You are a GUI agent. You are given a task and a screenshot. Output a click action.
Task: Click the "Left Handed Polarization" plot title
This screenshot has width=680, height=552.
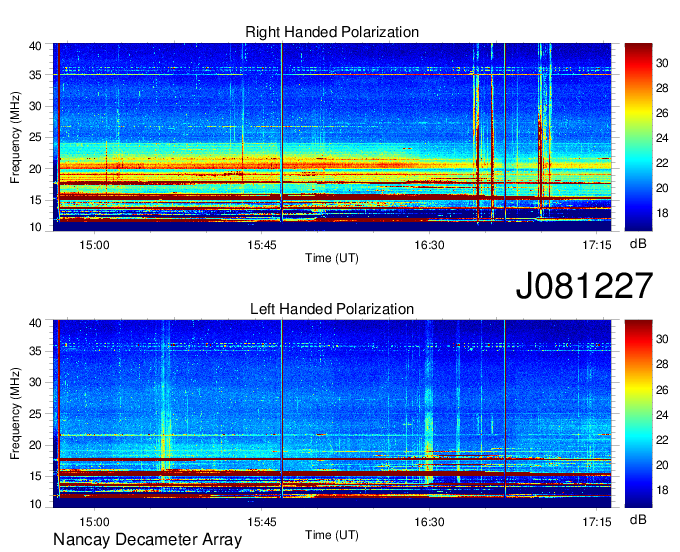332,309
